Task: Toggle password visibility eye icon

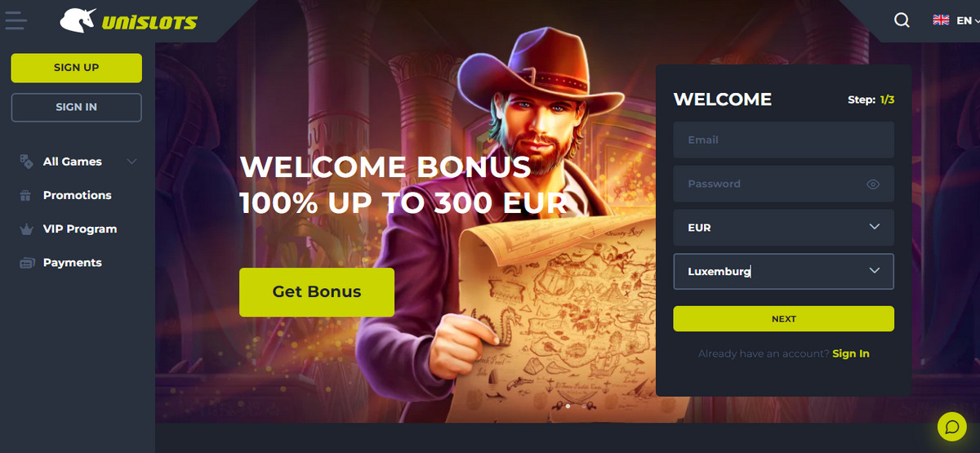Action: tap(873, 184)
